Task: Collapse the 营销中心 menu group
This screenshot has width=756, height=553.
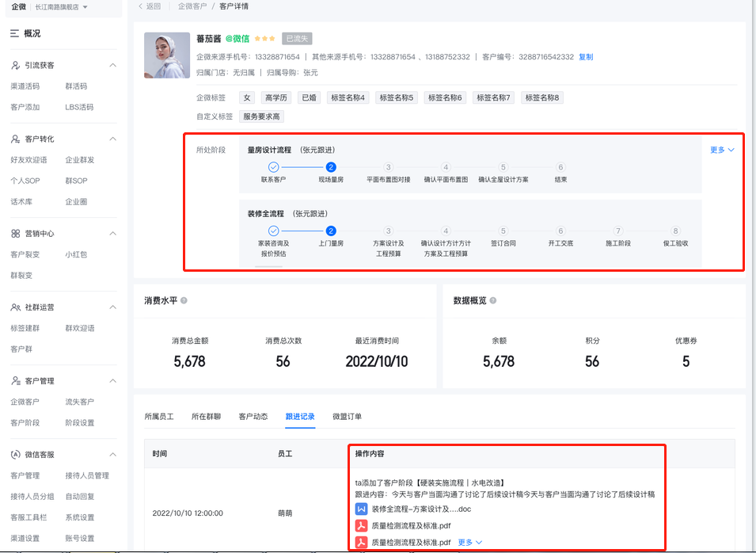Action: tap(113, 234)
